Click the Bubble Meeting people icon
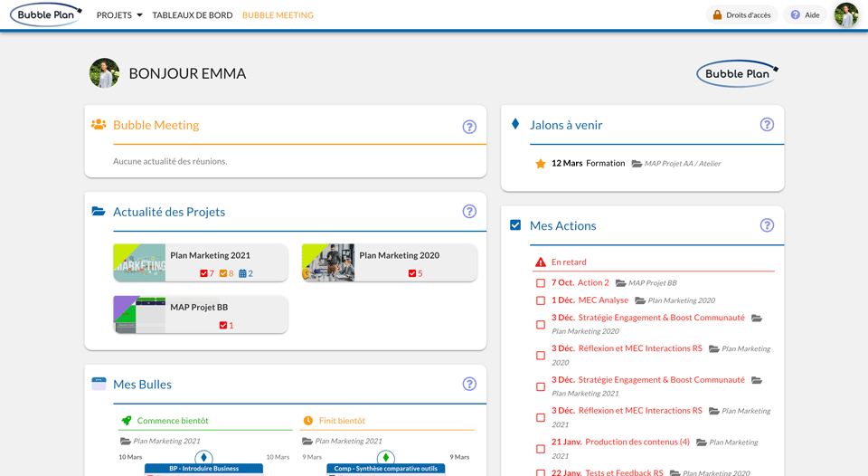 tap(99, 125)
